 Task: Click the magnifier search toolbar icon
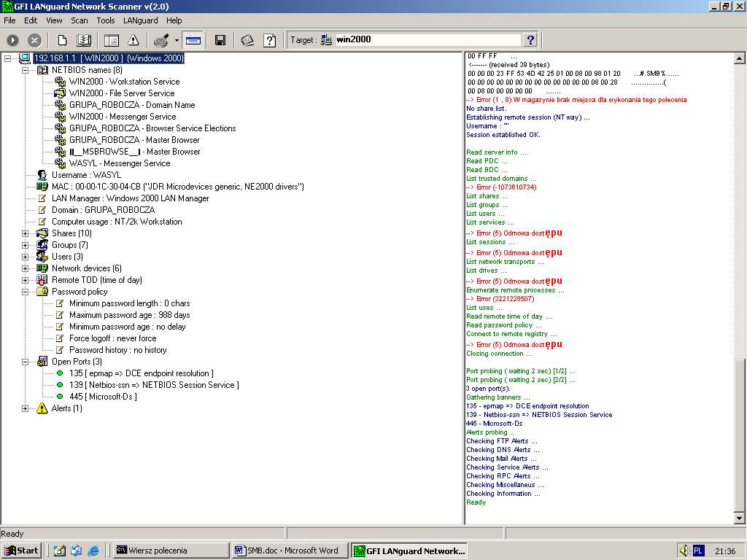(x=162, y=41)
